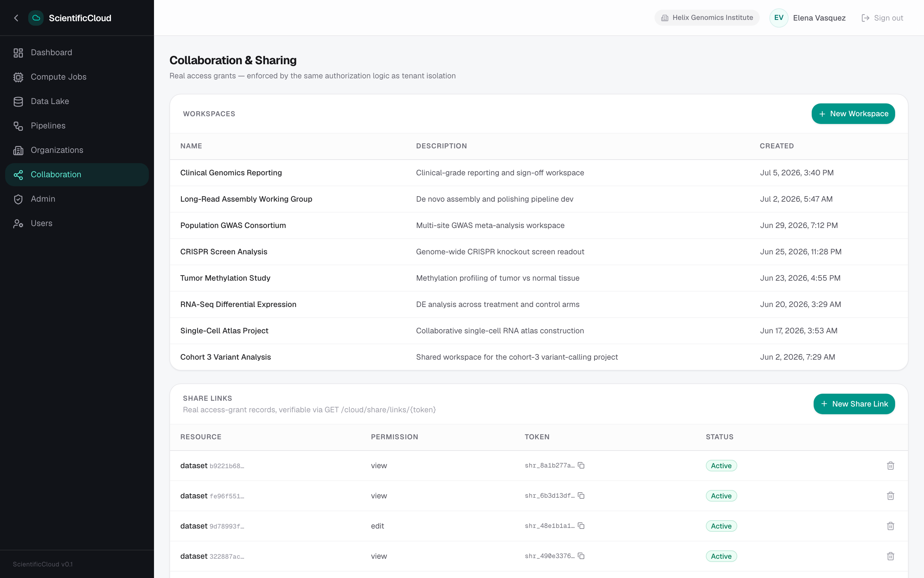The width and height of the screenshot is (924, 578).
Task: Click the Helix Genomics Institute organization chip
Action: [707, 18]
